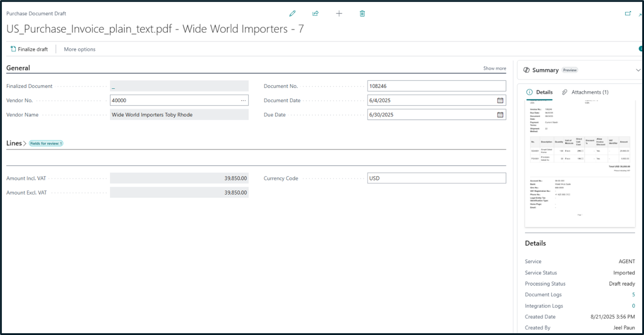The height and width of the screenshot is (335, 644).
Task: Click Vendor No. lookup ellipsis button
Action: pos(243,101)
